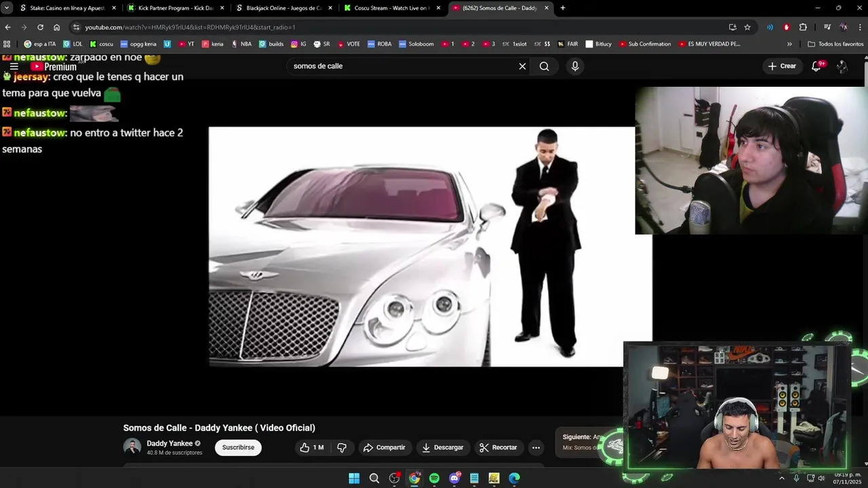Open Spotify from the taskbar
Image resolution: width=868 pixels, height=488 pixels.
[x=434, y=479]
